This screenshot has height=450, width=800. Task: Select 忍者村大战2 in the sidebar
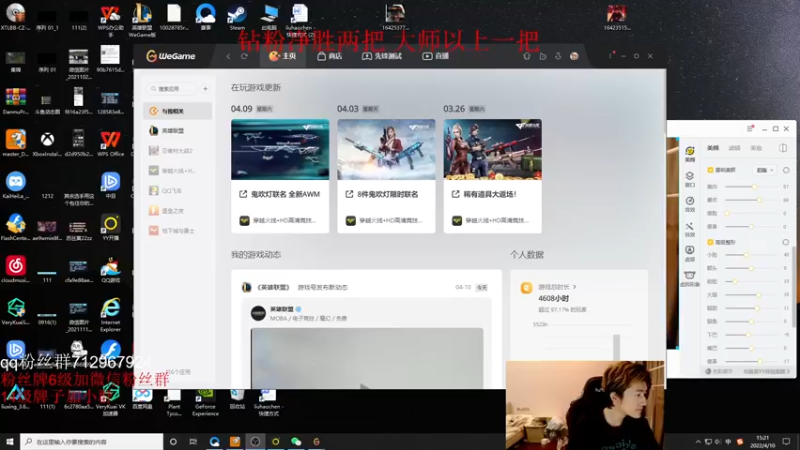(178, 151)
